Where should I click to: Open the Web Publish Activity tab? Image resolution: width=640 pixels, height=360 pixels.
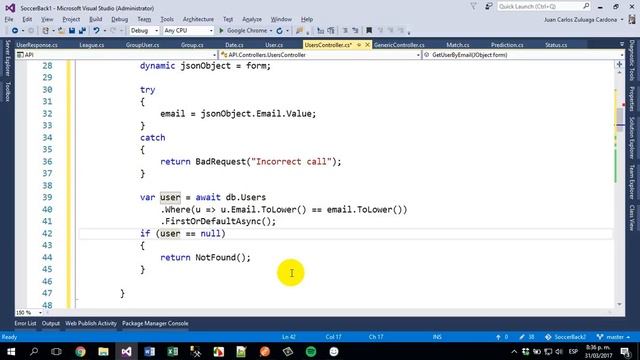[x=91, y=323]
